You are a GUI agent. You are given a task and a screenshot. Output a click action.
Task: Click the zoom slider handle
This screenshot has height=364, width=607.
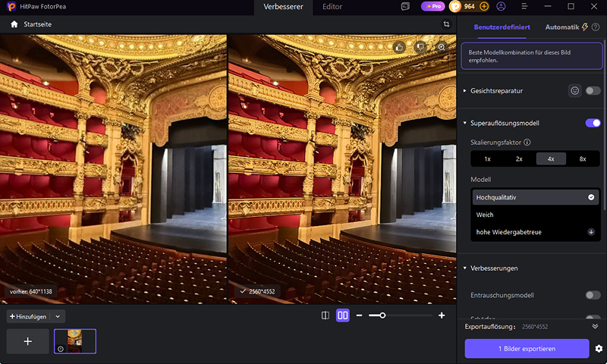point(382,315)
